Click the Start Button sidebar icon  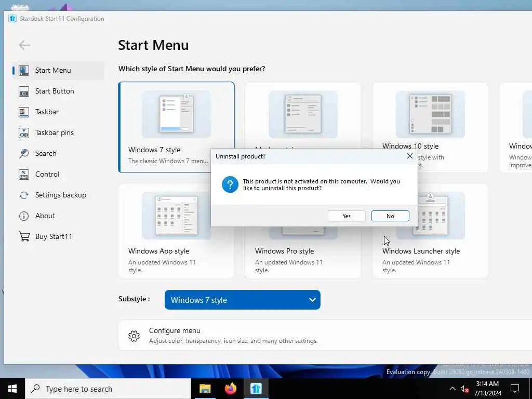coord(24,91)
